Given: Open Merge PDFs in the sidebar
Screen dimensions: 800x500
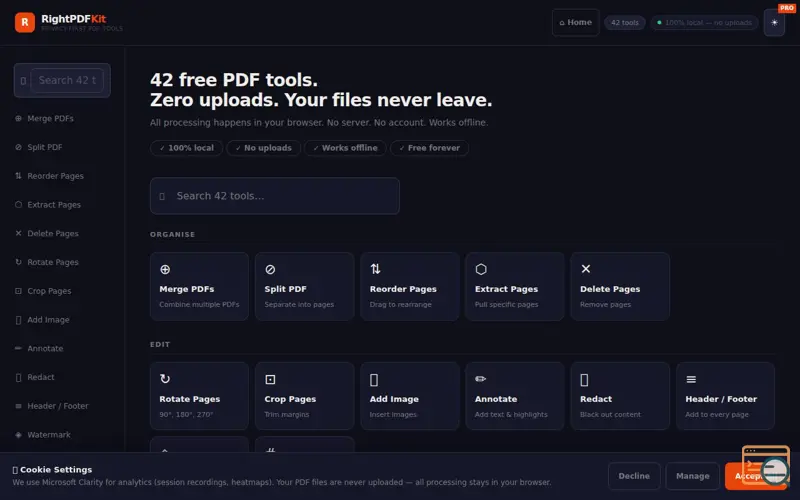Looking at the screenshot, I should tap(50, 118).
